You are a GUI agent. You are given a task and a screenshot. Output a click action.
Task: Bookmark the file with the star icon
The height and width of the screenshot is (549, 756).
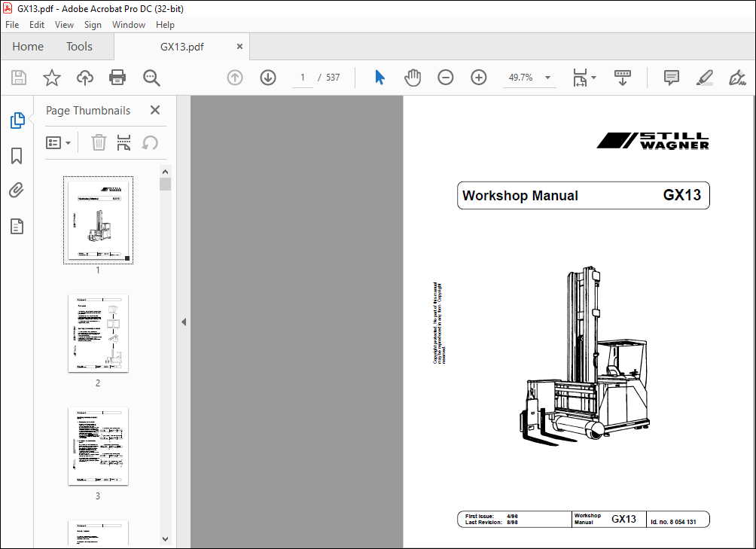[52, 78]
